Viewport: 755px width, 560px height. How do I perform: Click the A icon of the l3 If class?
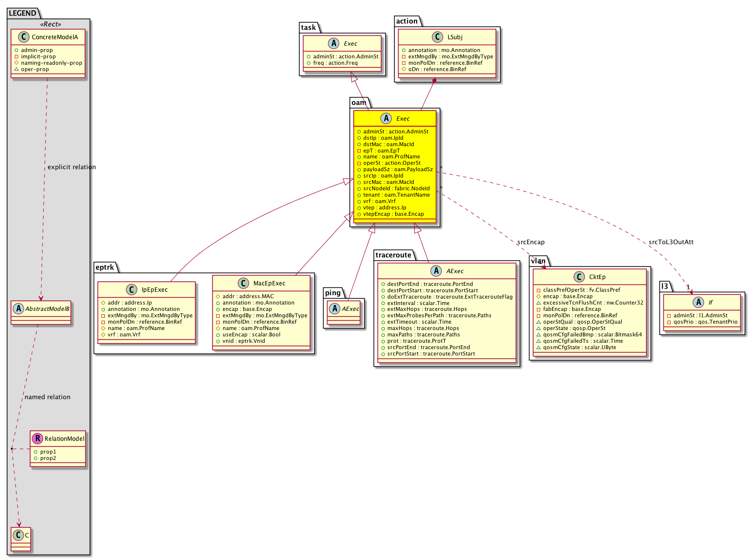click(698, 303)
